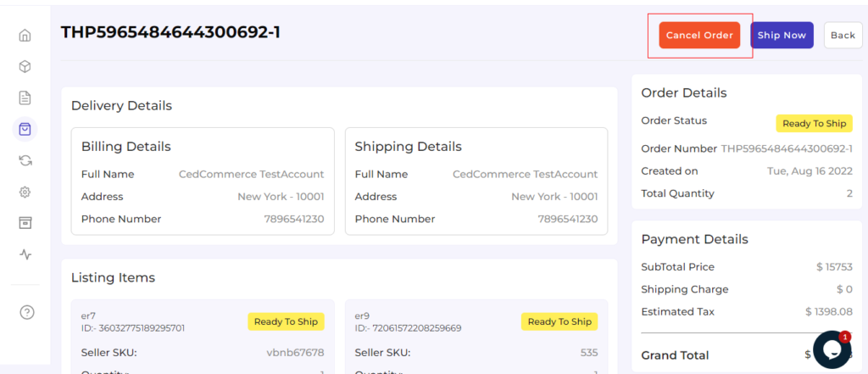Open the Products cube icon in sidebar
Screen dimensions: 868x374
[25, 66]
